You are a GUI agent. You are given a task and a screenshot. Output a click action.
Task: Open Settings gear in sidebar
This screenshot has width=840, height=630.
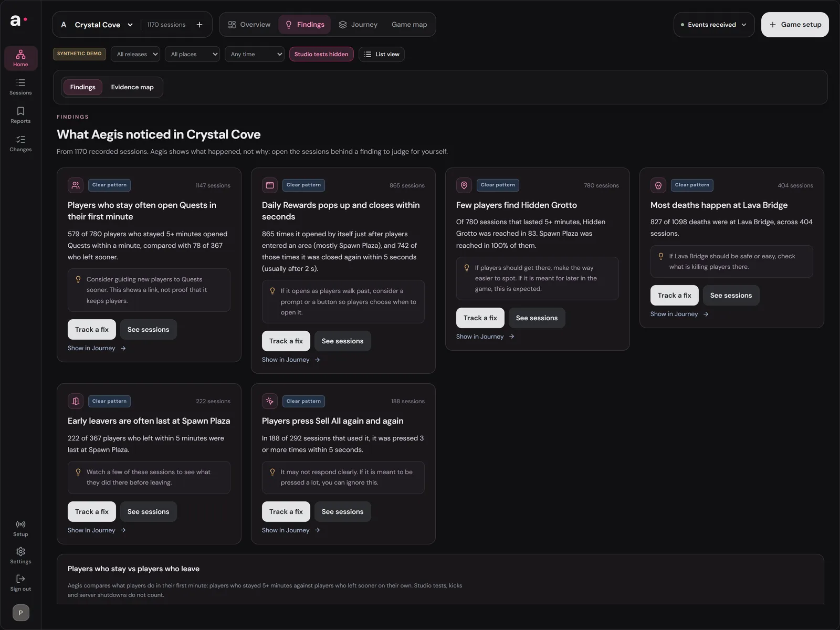point(20,555)
